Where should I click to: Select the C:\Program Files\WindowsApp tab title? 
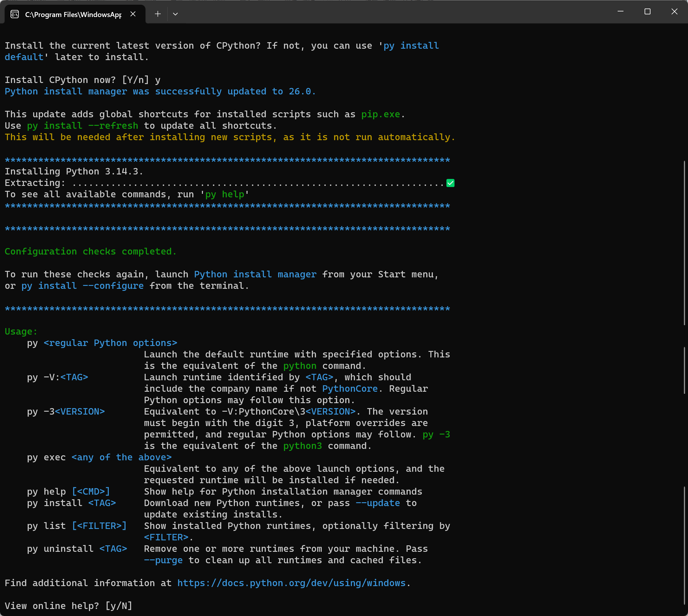(73, 15)
